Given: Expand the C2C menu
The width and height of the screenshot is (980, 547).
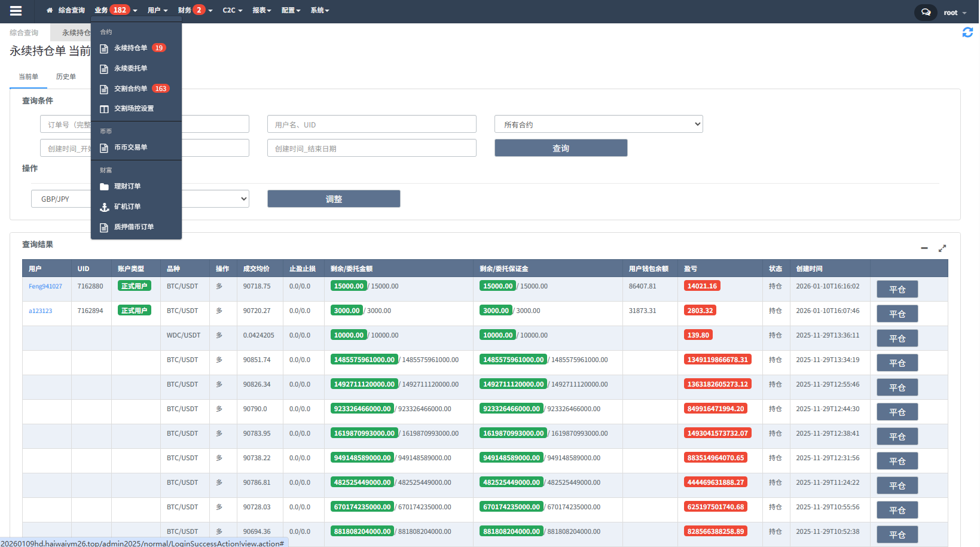Looking at the screenshot, I should coord(232,10).
